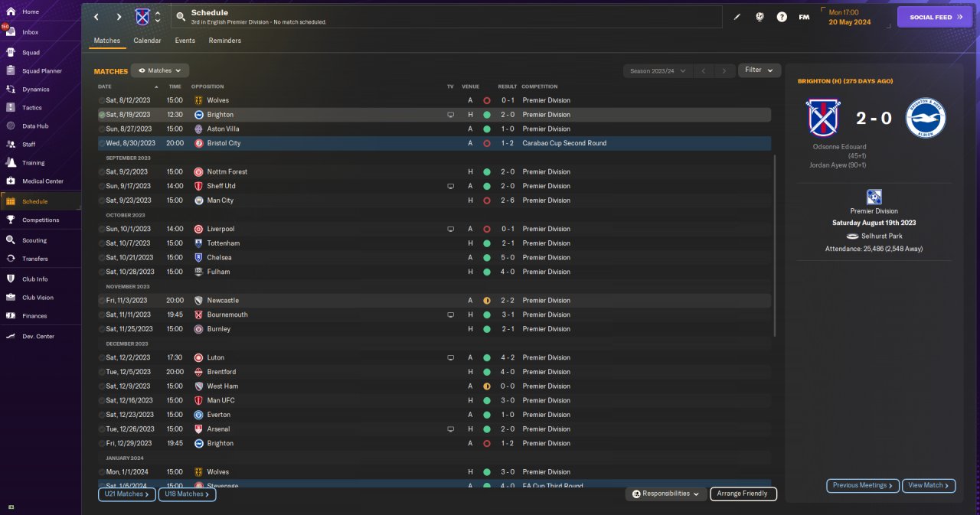Open U18 Matches
The width and height of the screenshot is (980, 515).
click(187, 494)
